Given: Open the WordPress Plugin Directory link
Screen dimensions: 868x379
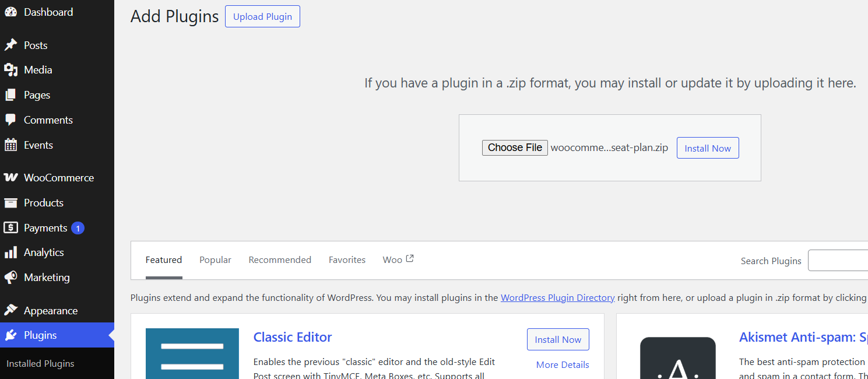Looking at the screenshot, I should (558, 298).
